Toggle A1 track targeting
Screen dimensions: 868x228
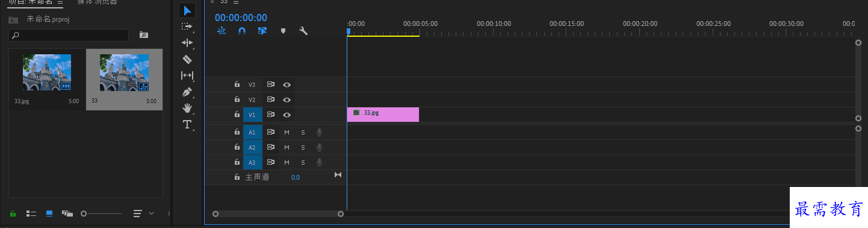coord(252,131)
